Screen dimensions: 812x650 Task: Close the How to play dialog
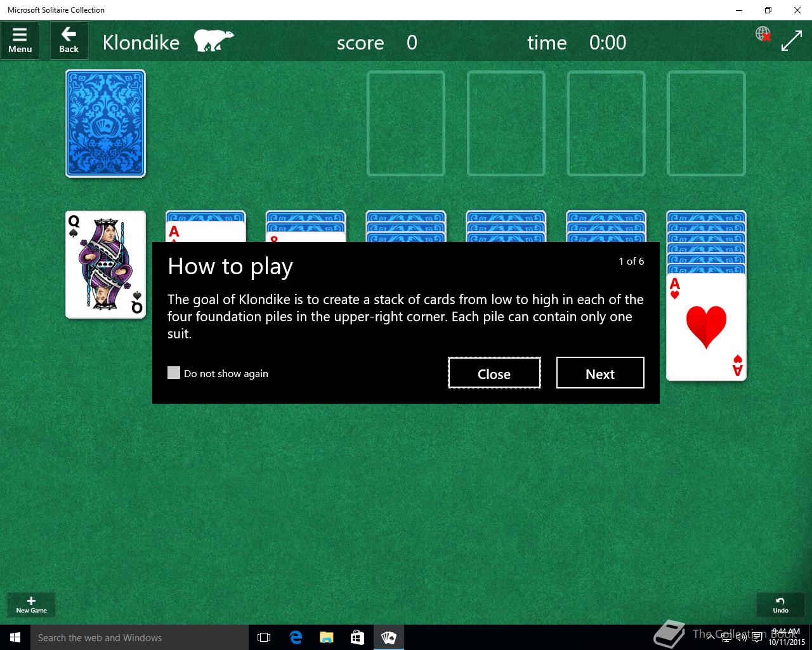[494, 373]
